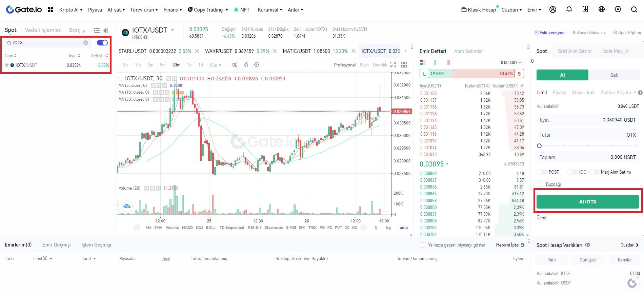The height and width of the screenshot is (294, 644).
Task: Click the Tutar IOTX amount field
Action: coord(588,135)
